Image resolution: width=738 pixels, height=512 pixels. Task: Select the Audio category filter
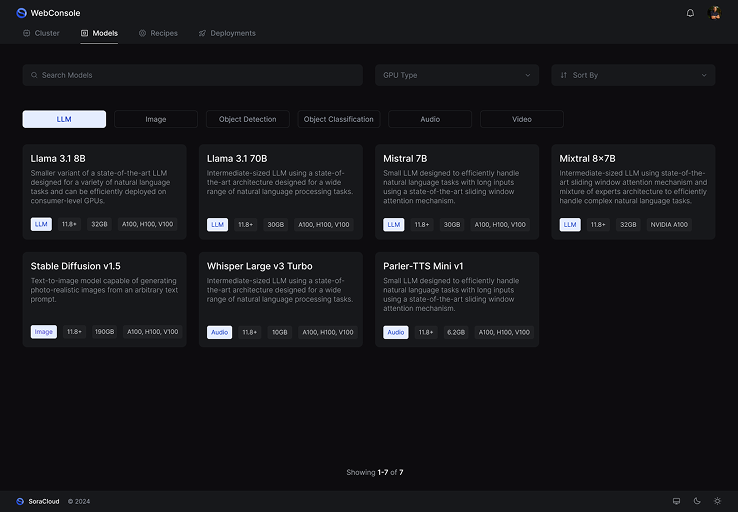tap(430, 119)
